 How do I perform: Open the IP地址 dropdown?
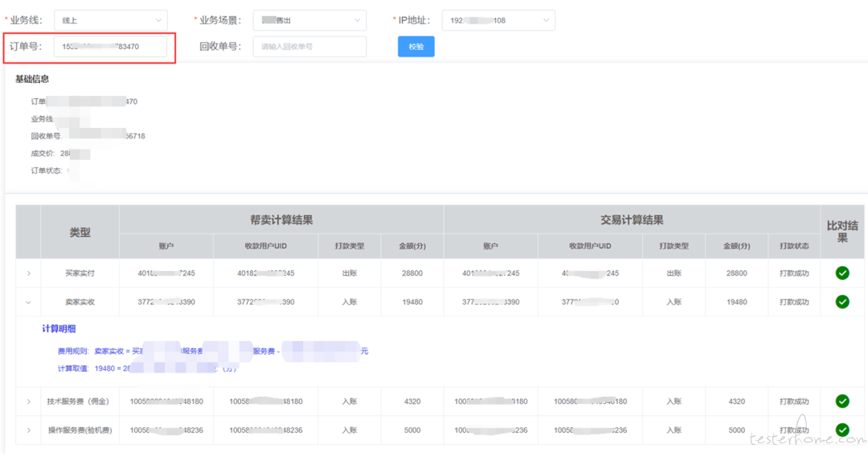coord(498,20)
